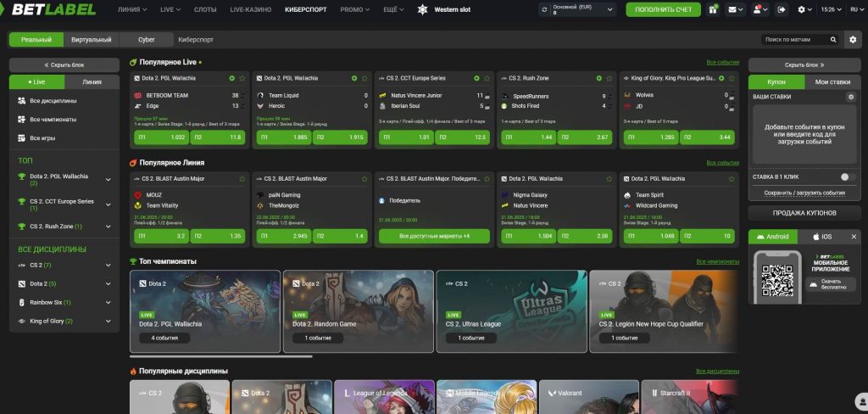The image size is (868, 414).
Task: Play Wolves vs JD live stream
Action: [x=721, y=78]
